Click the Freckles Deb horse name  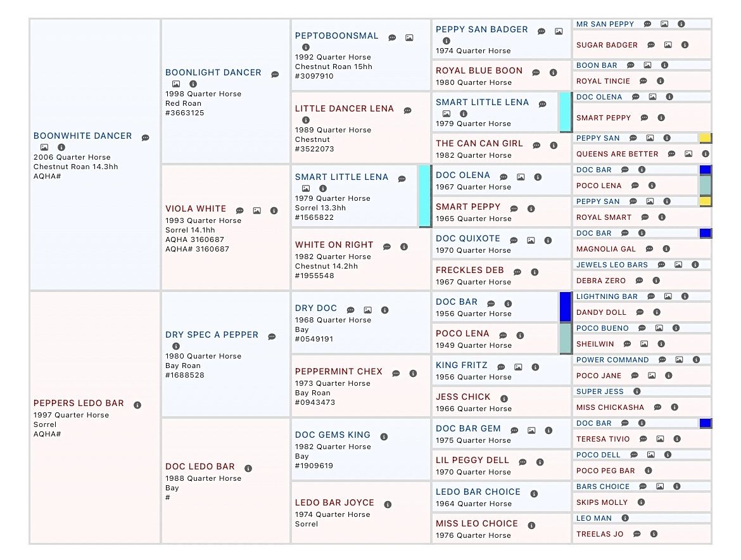(469, 270)
